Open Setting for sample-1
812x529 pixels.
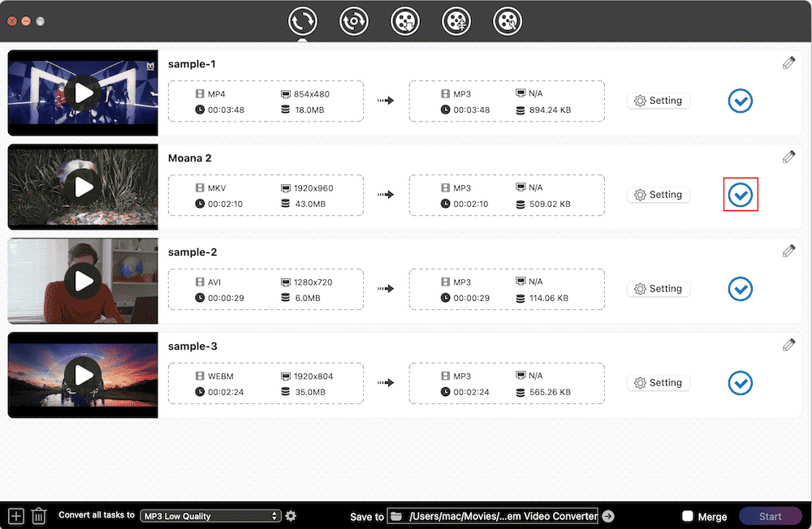click(659, 101)
